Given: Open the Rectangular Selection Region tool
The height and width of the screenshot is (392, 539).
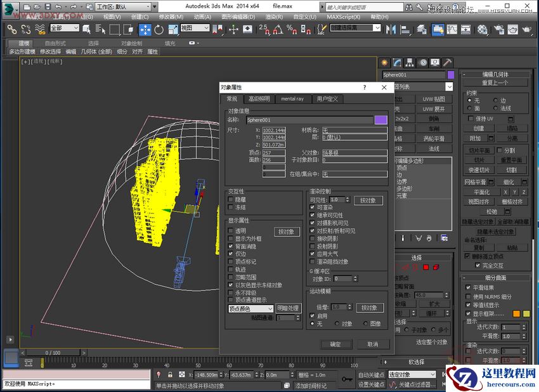Looking at the screenshot, I should 115,29.
